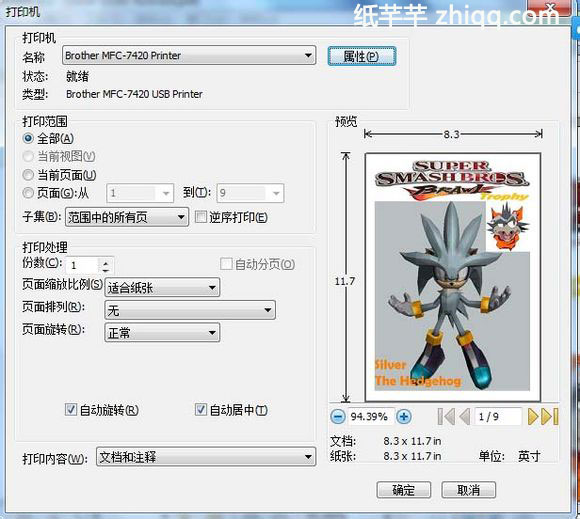Open 页面缩放比例 dropdown showing 适合纸张
The width and height of the screenshot is (580, 519).
(x=162, y=287)
